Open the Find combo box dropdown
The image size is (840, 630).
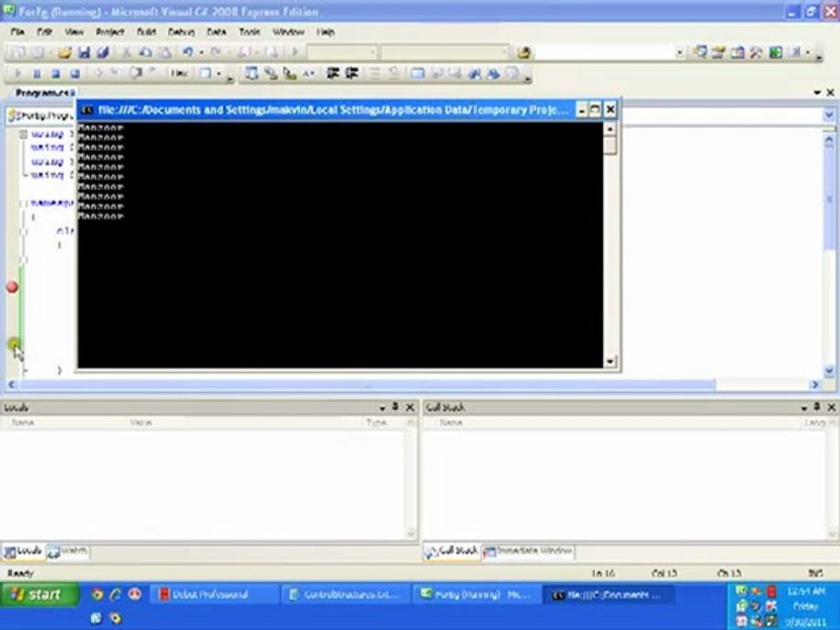679,52
